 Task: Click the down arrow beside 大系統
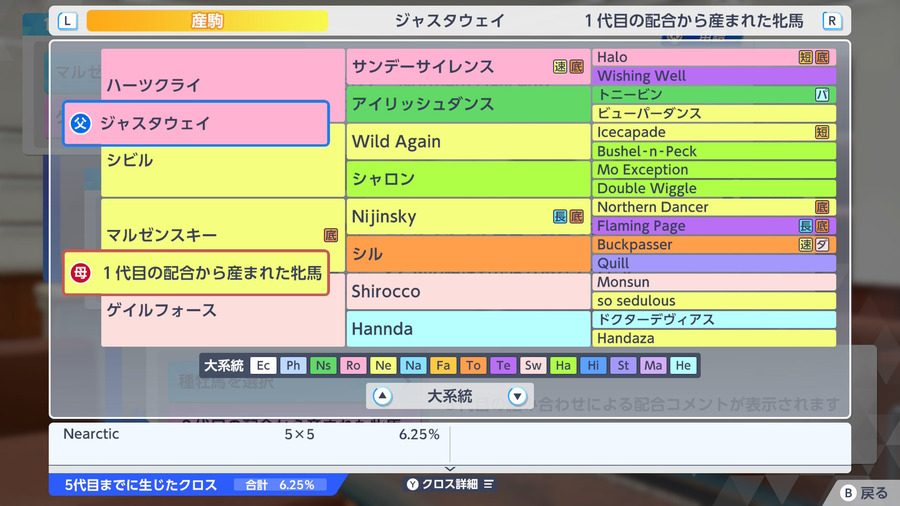(x=517, y=396)
